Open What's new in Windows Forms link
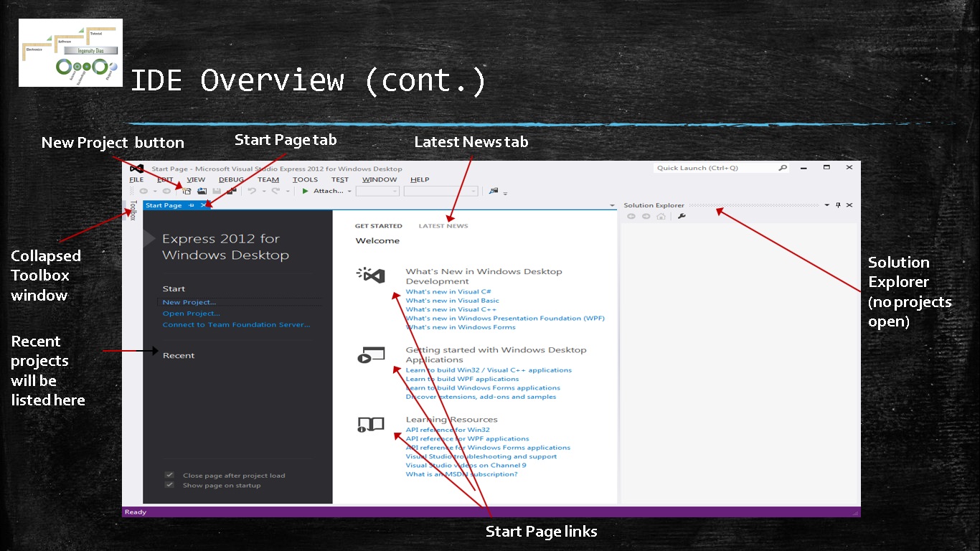This screenshot has width=980, height=551. pyautogui.click(x=461, y=327)
